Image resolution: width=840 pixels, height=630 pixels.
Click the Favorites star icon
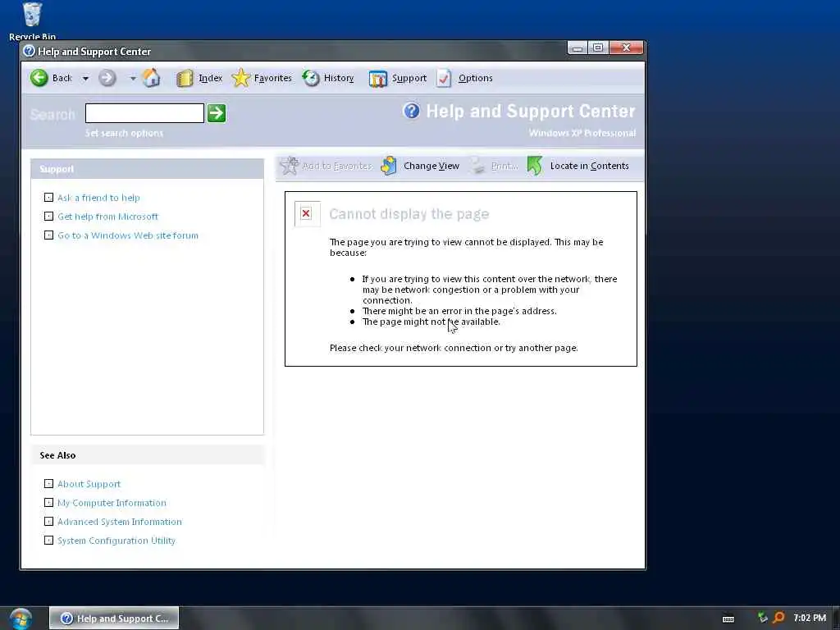(241, 78)
